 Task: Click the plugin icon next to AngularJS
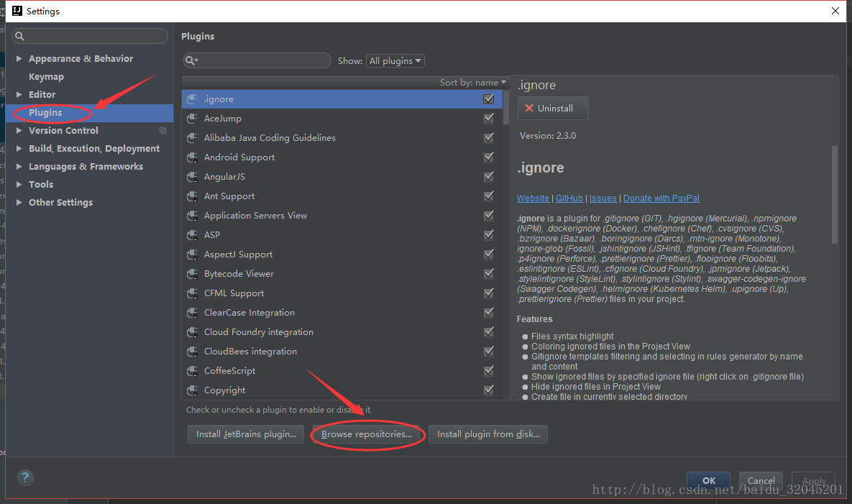click(x=192, y=177)
